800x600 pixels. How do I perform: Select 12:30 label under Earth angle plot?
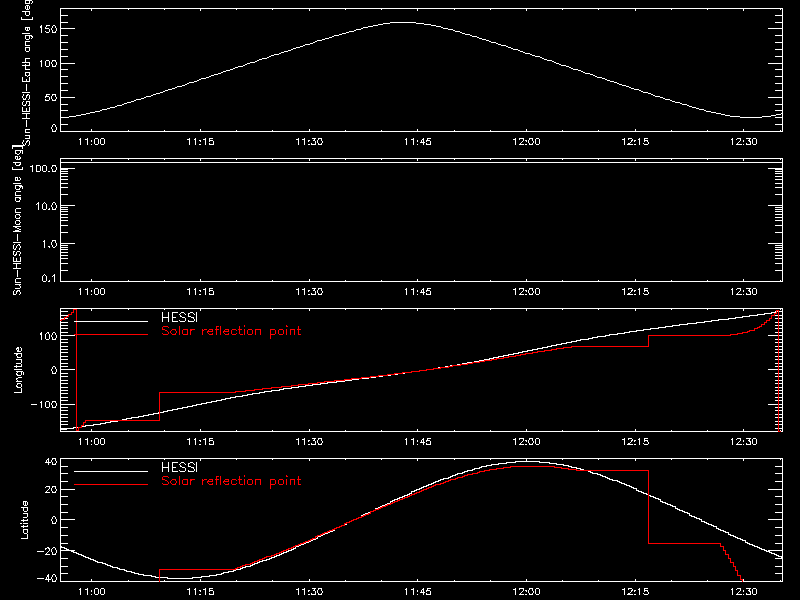click(x=744, y=142)
